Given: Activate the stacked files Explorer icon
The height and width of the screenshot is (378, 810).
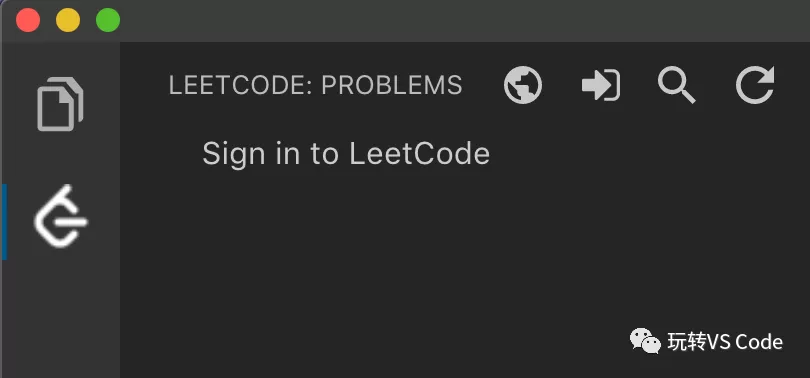Looking at the screenshot, I should point(60,104).
